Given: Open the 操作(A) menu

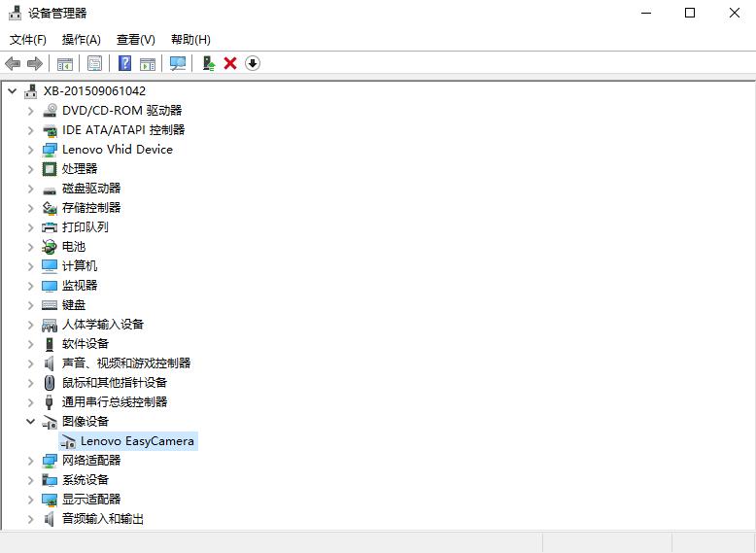Looking at the screenshot, I should tap(81, 40).
